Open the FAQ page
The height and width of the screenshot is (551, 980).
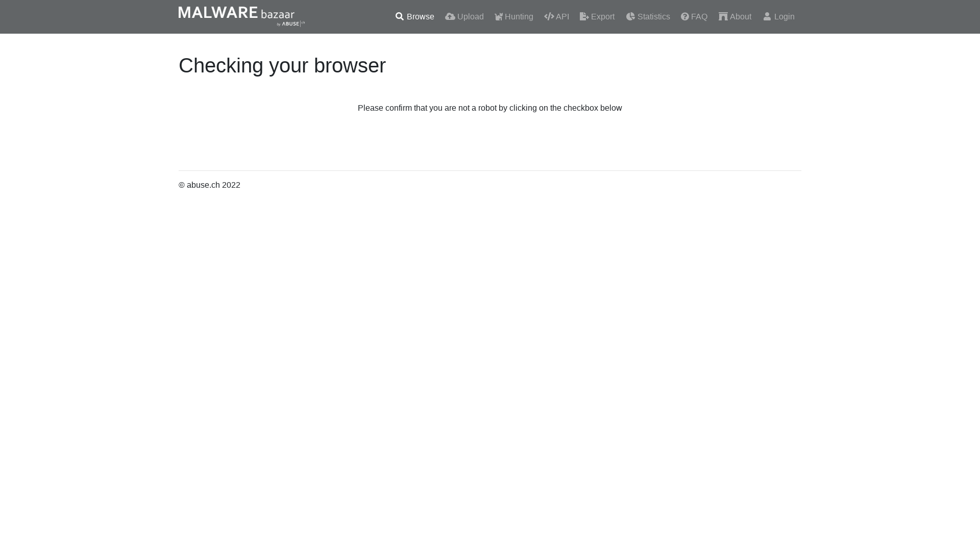pyautogui.click(x=699, y=16)
